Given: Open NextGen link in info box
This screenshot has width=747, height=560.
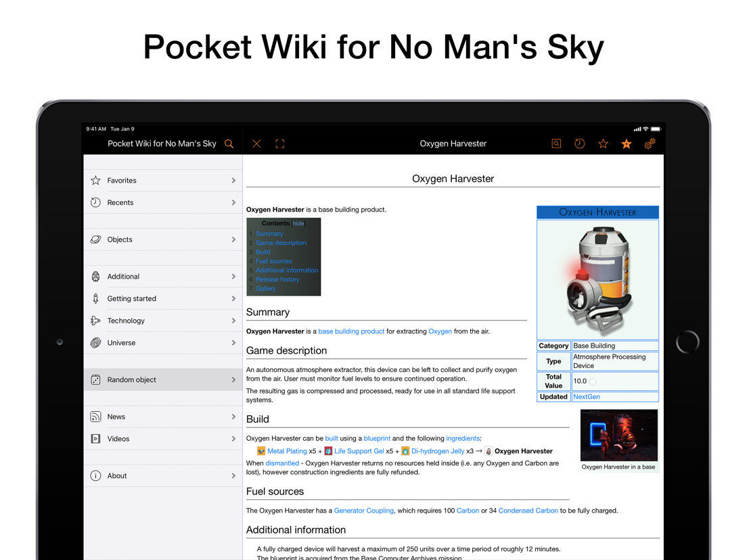Looking at the screenshot, I should pos(587,396).
